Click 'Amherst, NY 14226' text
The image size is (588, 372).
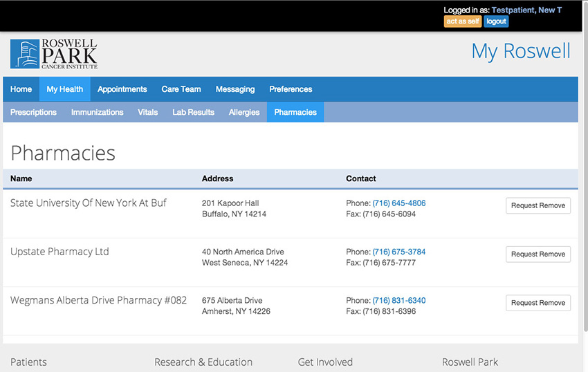[x=236, y=311]
